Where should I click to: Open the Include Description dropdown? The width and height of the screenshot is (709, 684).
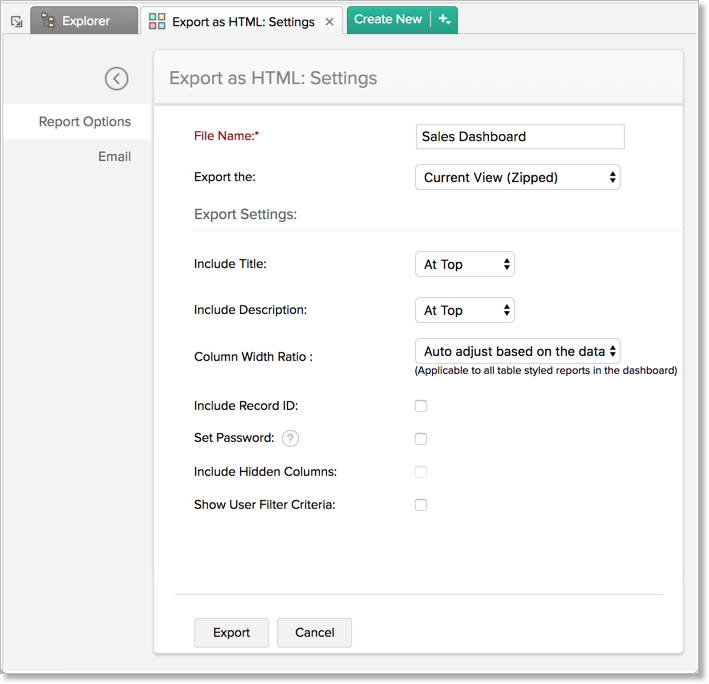(x=465, y=311)
